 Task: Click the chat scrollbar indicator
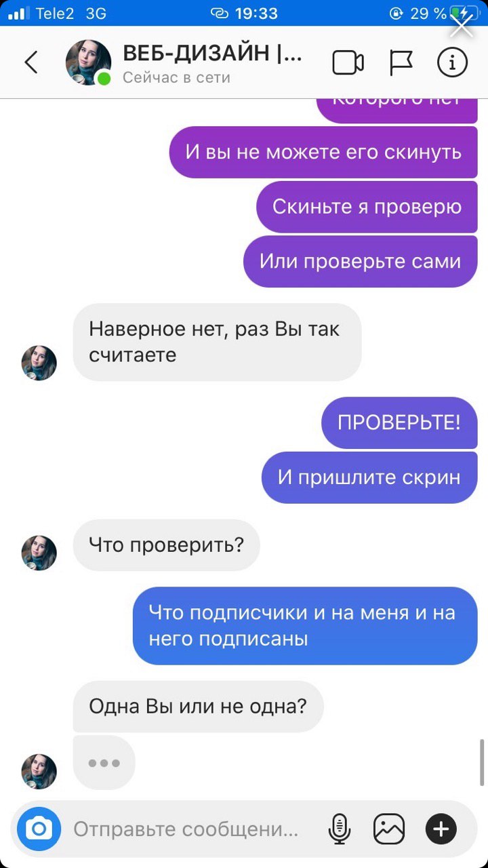pos(482,762)
